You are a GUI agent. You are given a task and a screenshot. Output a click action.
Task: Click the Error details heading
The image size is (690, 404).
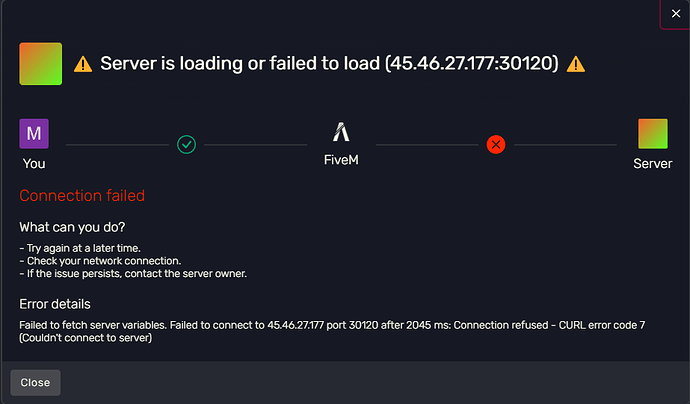(x=55, y=304)
